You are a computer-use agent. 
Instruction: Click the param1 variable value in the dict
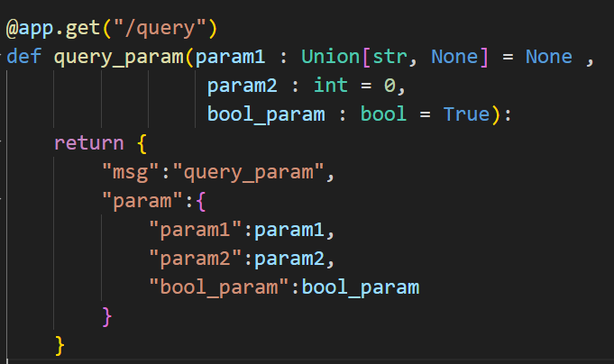click(289, 230)
